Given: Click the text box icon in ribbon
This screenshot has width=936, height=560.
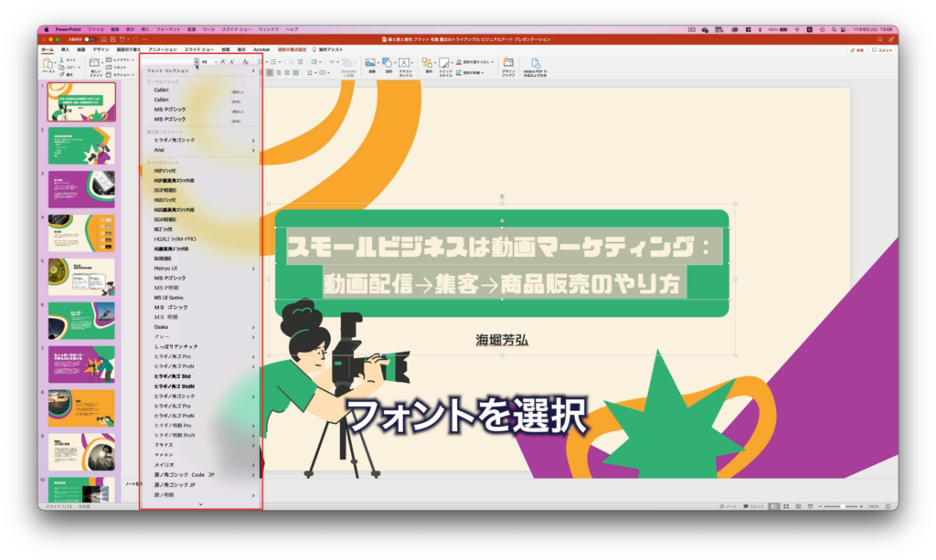Looking at the screenshot, I should coord(405,66).
